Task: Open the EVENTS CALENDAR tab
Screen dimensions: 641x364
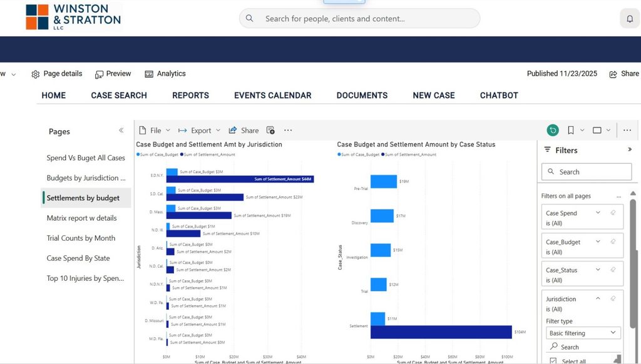Action: pos(273,95)
